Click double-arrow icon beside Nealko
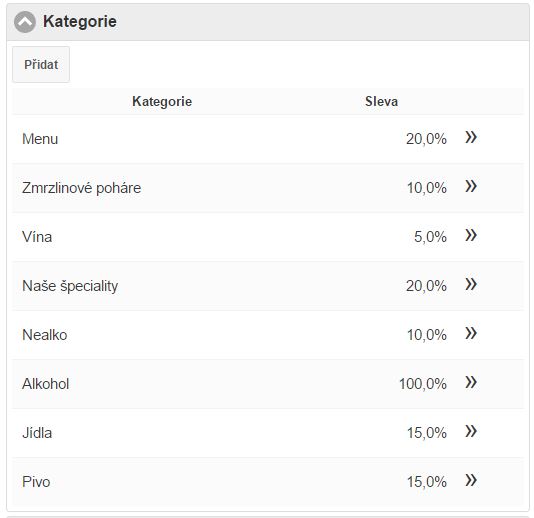This screenshot has height=518, width=534. (471, 334)
